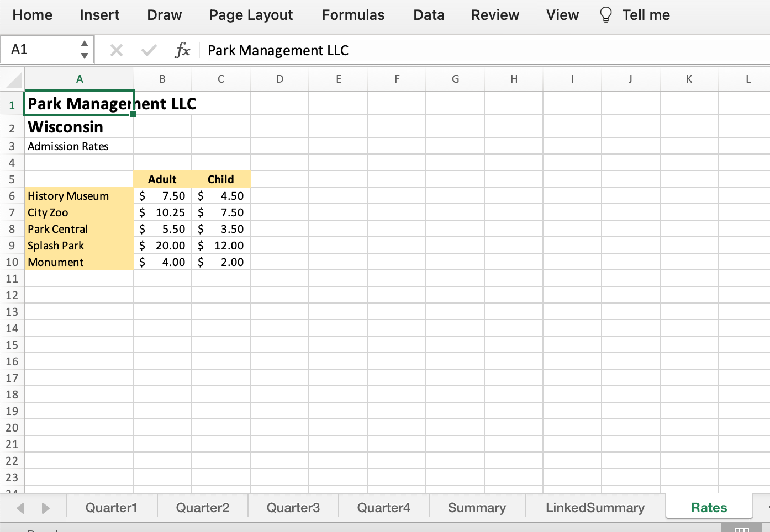Switch to the Summary sheet tab
Viewport: 770px width, 532px height.
(x=477, y=507)
